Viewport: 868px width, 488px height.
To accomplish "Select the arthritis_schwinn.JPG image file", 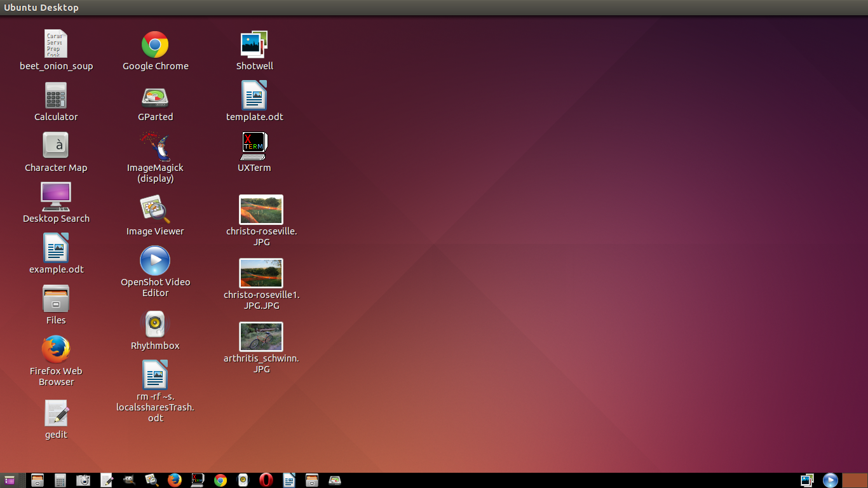I will (261, 337).
